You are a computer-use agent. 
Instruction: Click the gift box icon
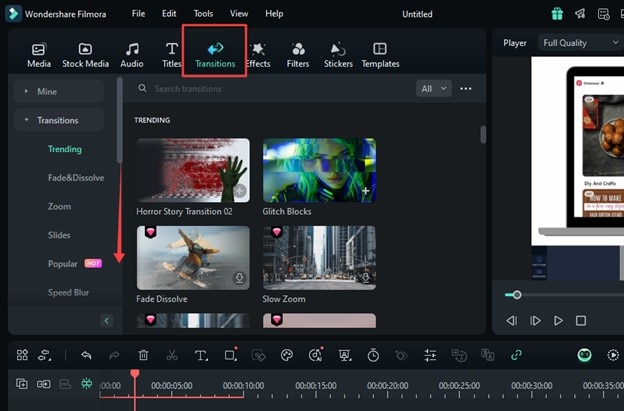pyautogui.click(x=557, y=14)
